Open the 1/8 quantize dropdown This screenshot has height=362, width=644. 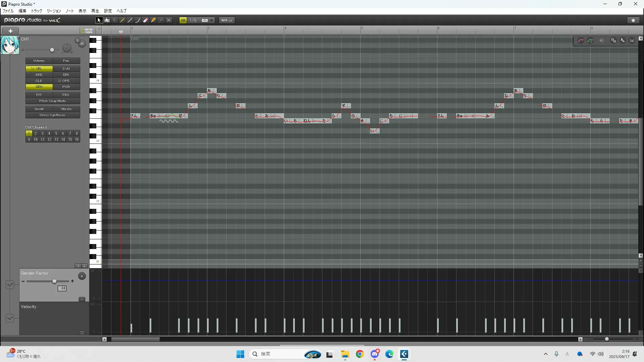211,20
